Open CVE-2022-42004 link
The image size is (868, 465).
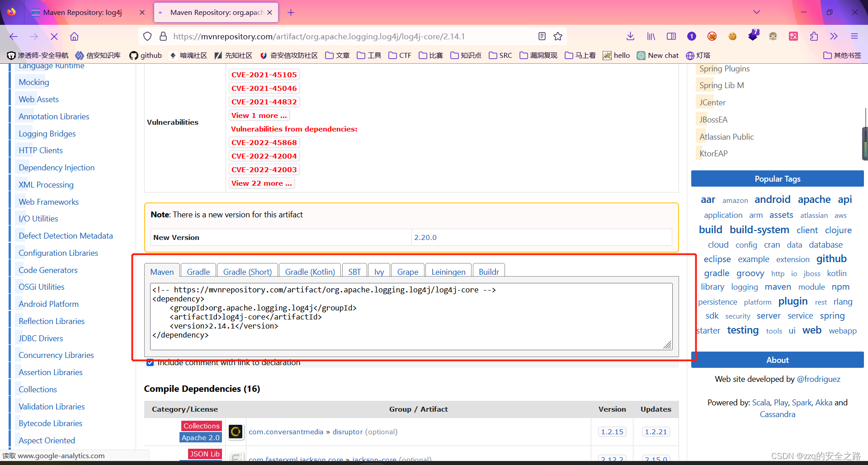264,156
